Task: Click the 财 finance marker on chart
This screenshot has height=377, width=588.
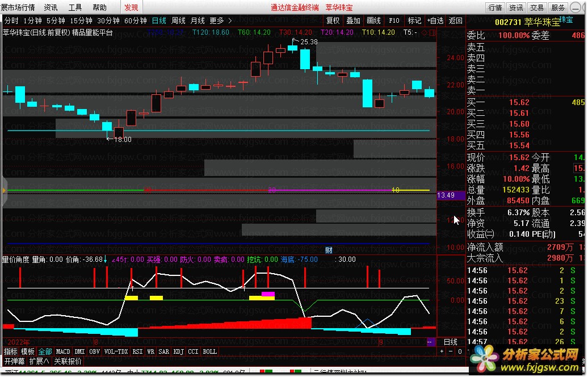Action: 329,250
